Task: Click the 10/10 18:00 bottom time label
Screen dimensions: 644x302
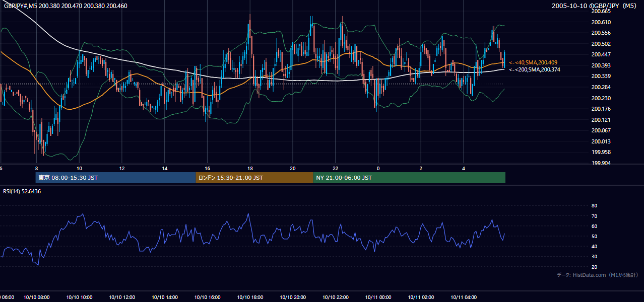Action: 250,297
